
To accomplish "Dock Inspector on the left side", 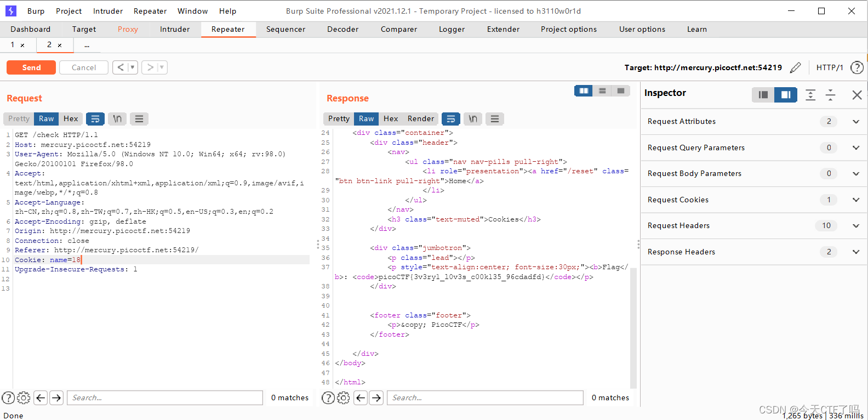I will click(763, 95).
